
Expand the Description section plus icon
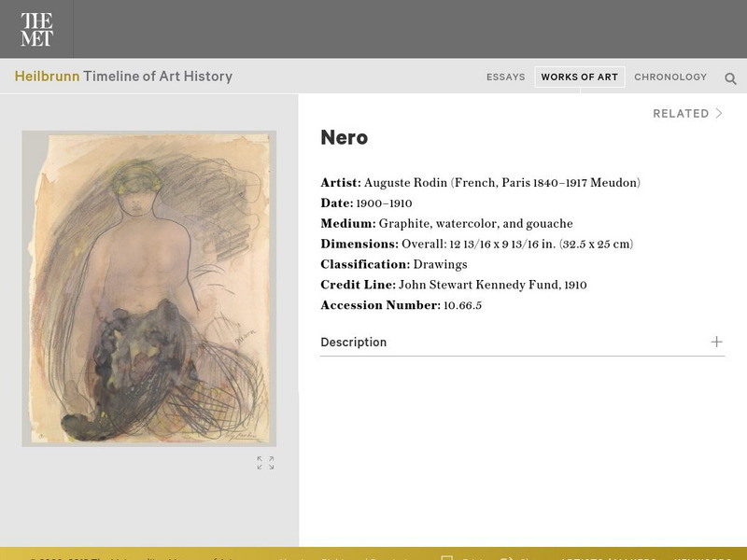pyautogui.click(x=716, y=342)
